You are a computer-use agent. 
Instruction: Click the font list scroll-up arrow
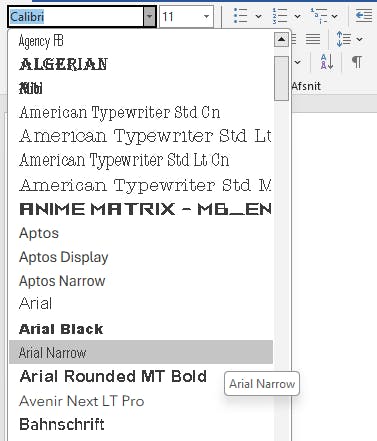point(281,40)
